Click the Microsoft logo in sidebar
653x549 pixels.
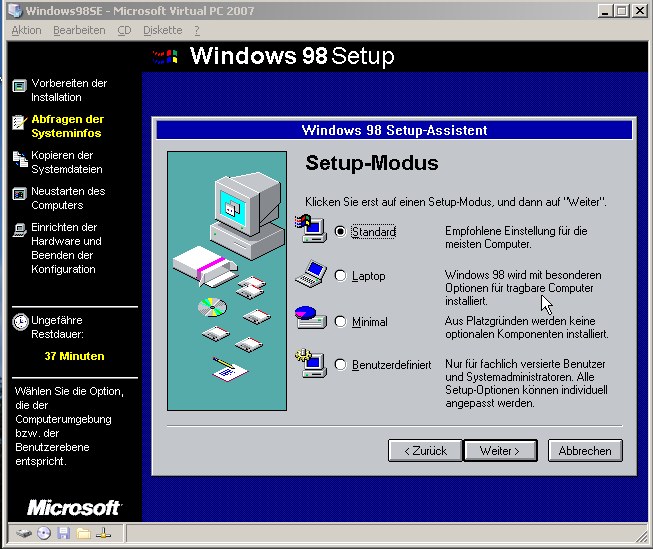tap(73, 507)
